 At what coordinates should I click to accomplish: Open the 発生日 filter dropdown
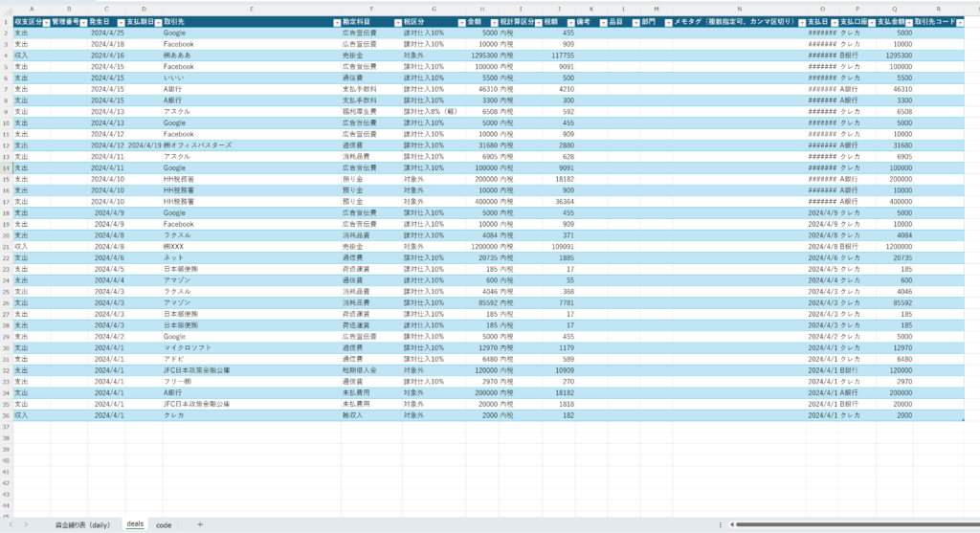coord(121,23)
